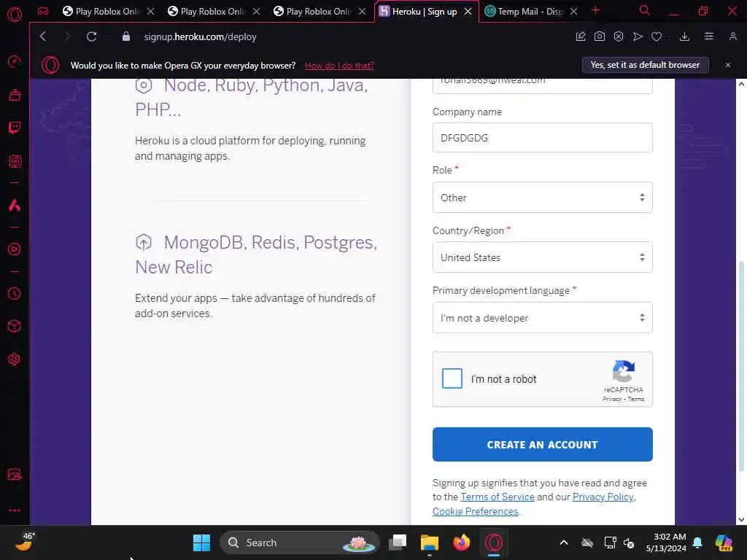The image size is (747, 560).
Task: Click the page vertical scrollbar thumb
Action: (x=741, y=365)
